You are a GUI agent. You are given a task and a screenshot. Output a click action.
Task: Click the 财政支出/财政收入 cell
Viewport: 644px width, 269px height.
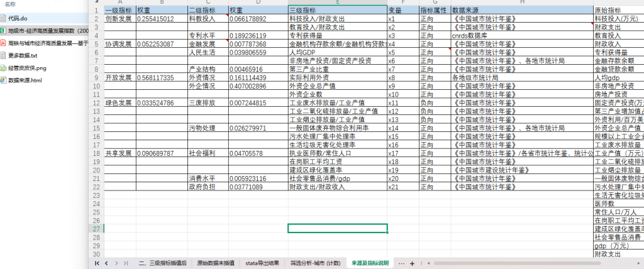click(338, 187)
